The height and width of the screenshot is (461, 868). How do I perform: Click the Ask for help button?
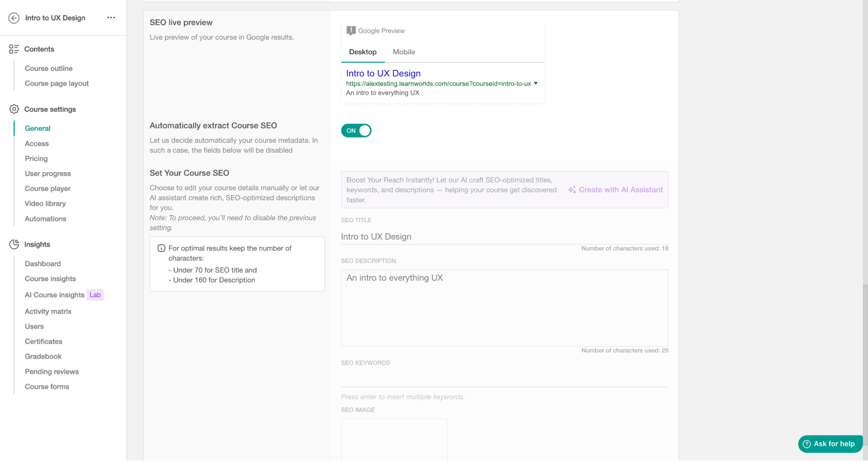tap(830, 444)
